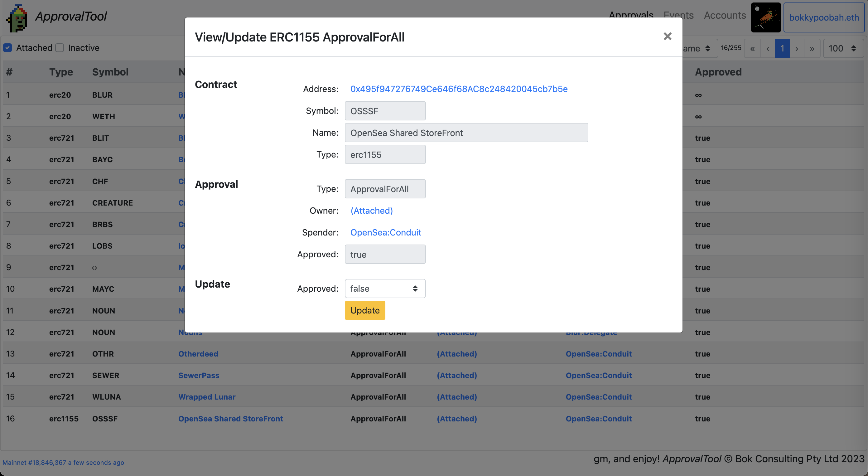Click the bokkypoobah.eth account button
The height and width of the screenshot is (476, 868).
pos(823,17)
